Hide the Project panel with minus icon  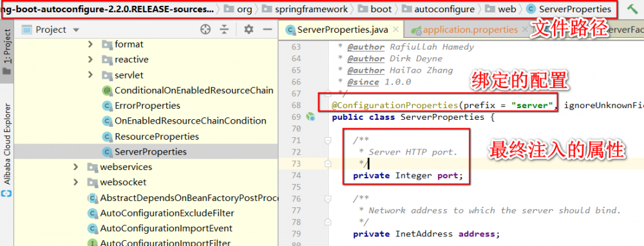[x=268, y=29]
